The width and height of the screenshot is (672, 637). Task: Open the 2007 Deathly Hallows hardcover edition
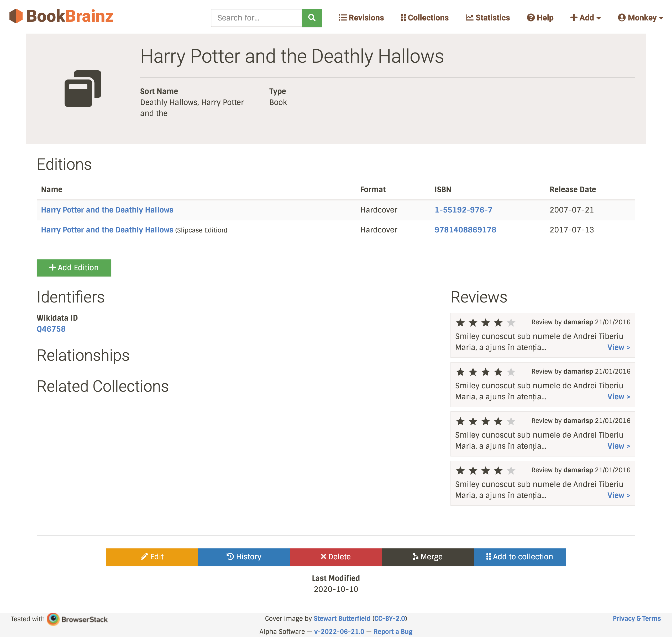coord(107,210)
